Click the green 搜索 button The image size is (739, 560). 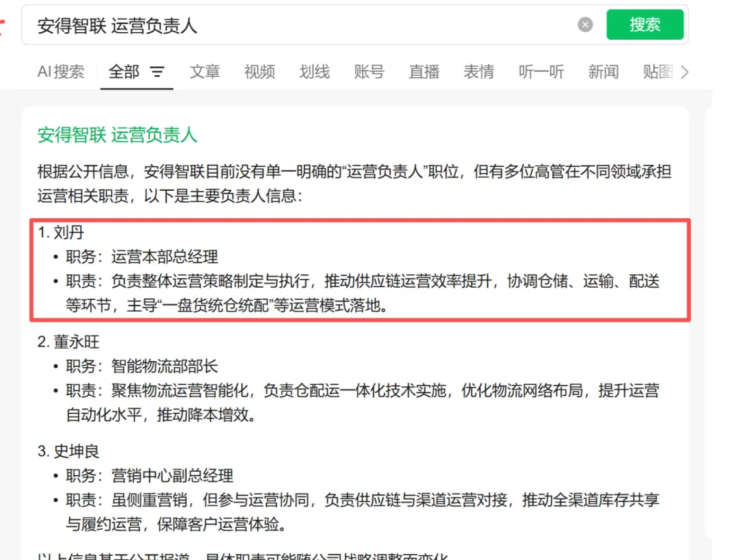[x=645, y=25]
